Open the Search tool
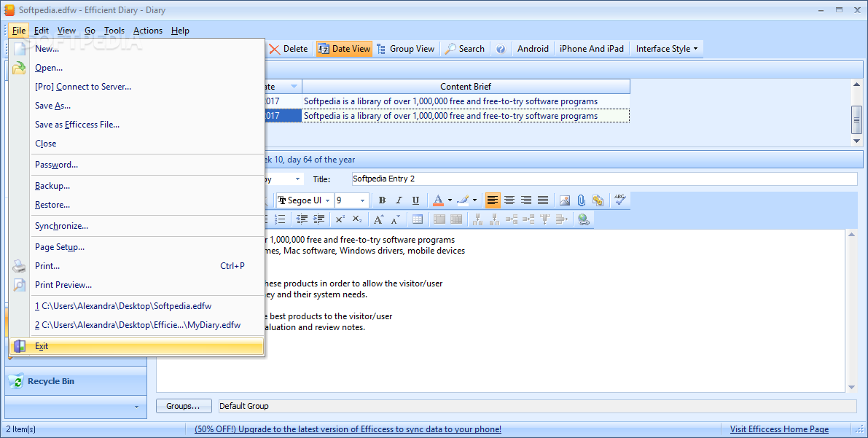Image resolution: width=868 pixels, height=438 pixels. pyautogui.click(x=465, y=49)
